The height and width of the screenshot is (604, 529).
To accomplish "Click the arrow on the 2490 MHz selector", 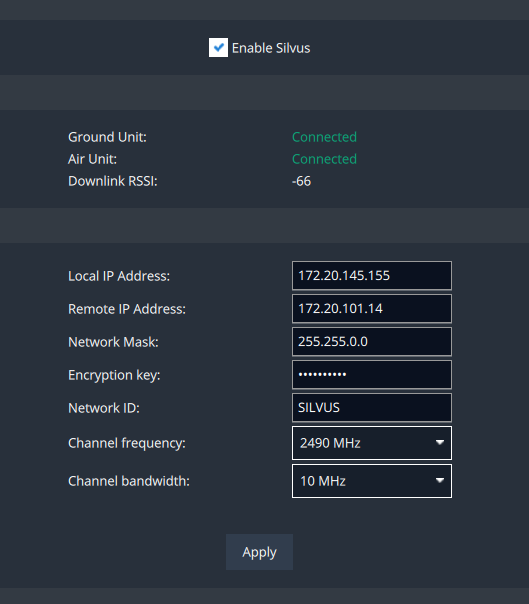I will click(440, 443).
